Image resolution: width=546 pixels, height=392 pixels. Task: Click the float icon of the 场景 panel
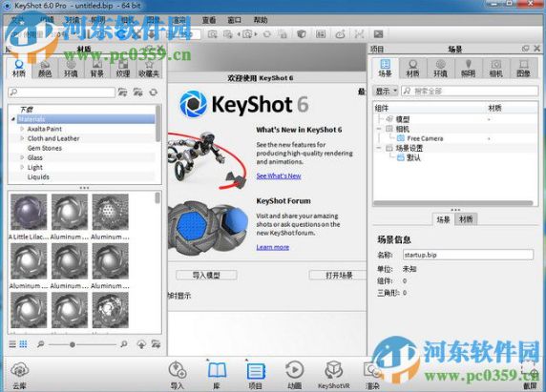tap(525, 49)
